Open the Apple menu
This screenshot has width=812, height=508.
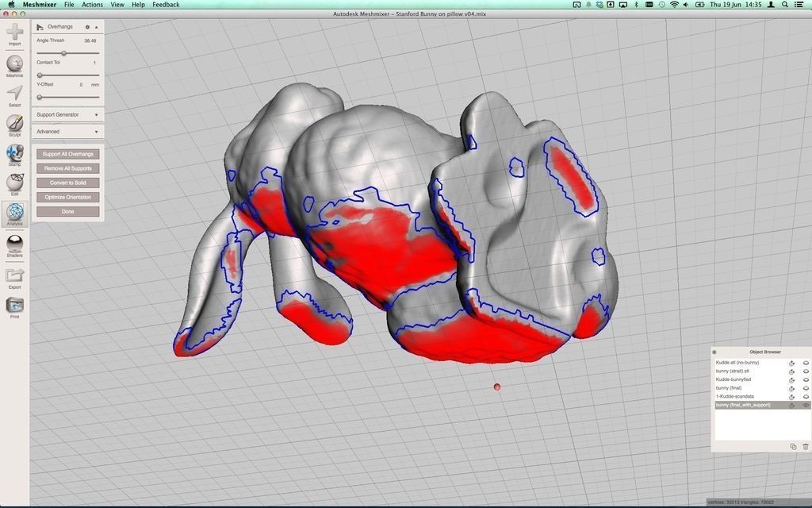tap(11, 4)
